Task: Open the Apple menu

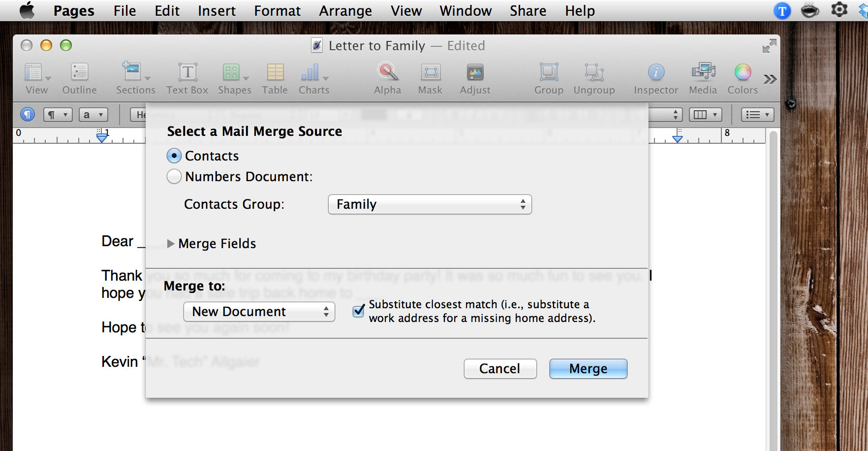Action: pyautogui.click(x=27, y=10)
